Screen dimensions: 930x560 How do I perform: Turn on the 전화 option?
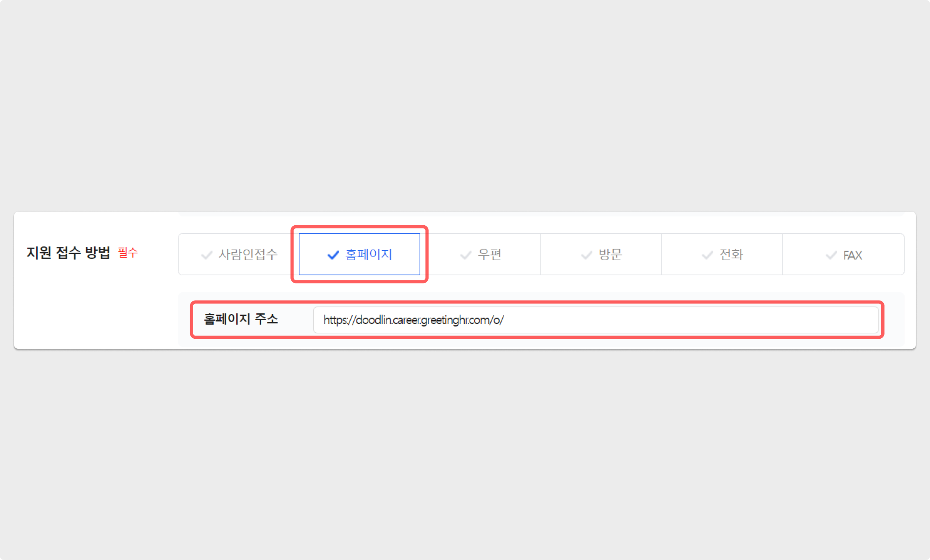(731, 254)
